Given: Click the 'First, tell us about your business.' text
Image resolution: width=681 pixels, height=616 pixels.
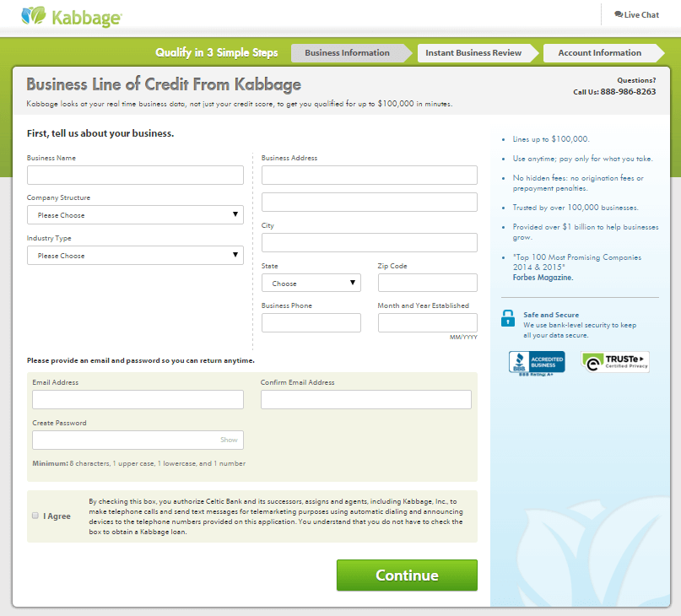Looking at the screenshot, I should [x=100, y=133].
